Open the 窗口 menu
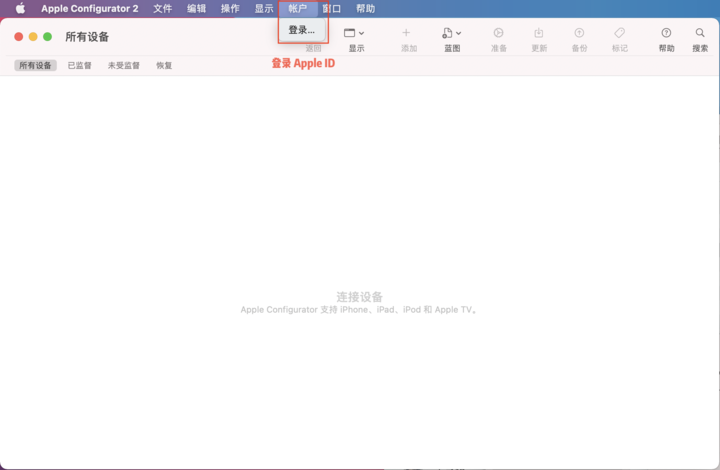The height and width of the screenshot is (470, 720). tap(332, 8)
